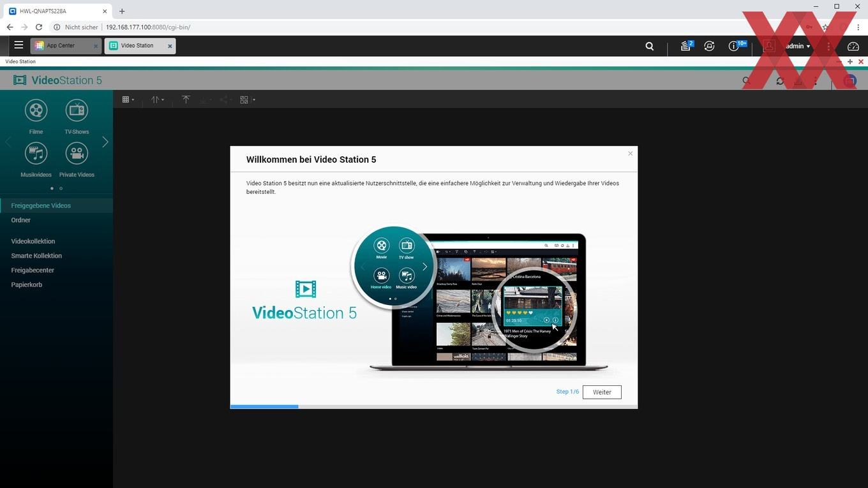Screen dimensions: 868x488
Task: Click the Step 1/6 indicator
Action: 567,392
